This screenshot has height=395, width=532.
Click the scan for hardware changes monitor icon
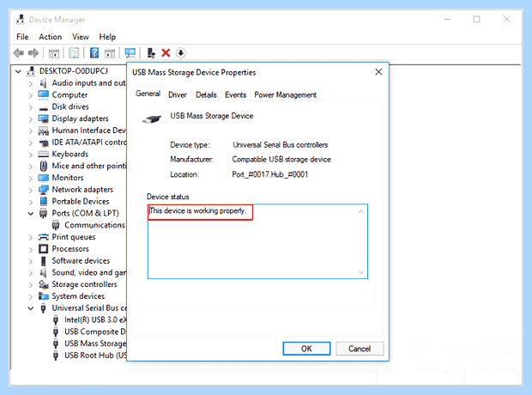tap(130, 53)
